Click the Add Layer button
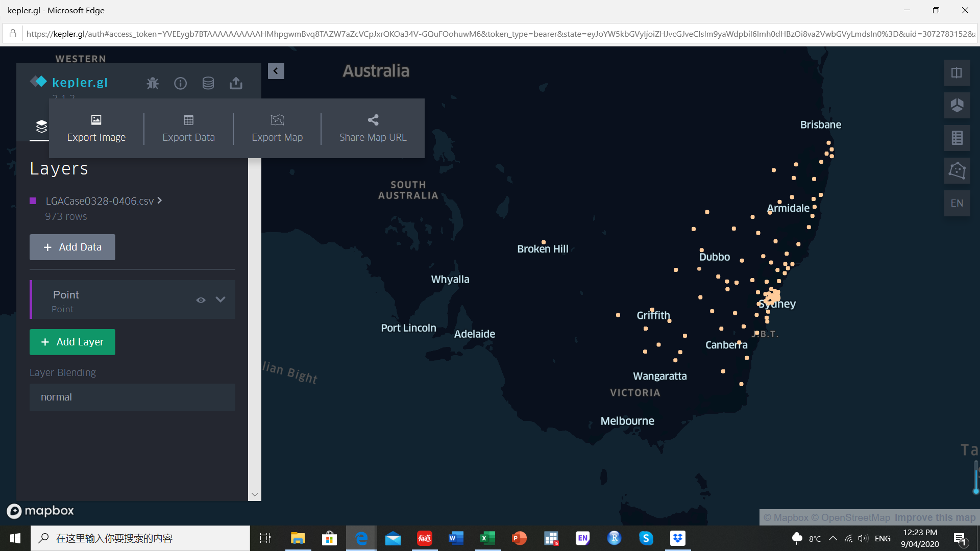 pos(72,342)
